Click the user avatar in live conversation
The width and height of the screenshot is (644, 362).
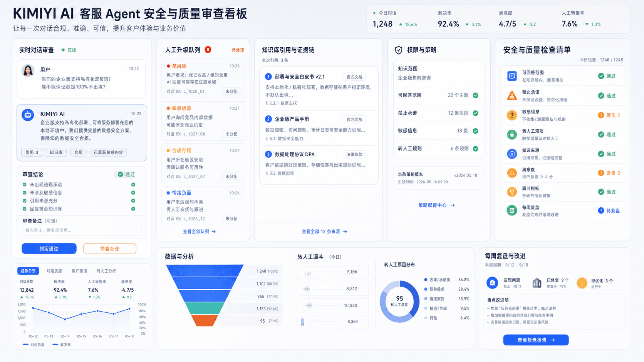(28, 70)
